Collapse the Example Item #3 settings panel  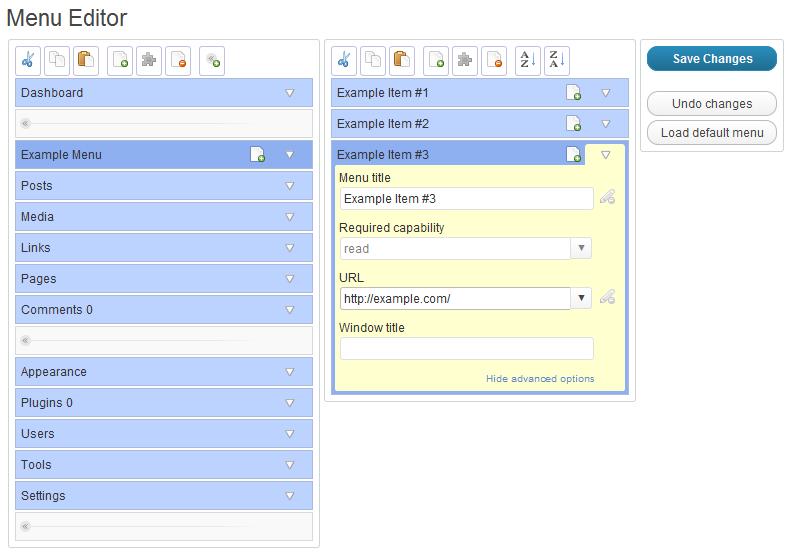point(605,154)
